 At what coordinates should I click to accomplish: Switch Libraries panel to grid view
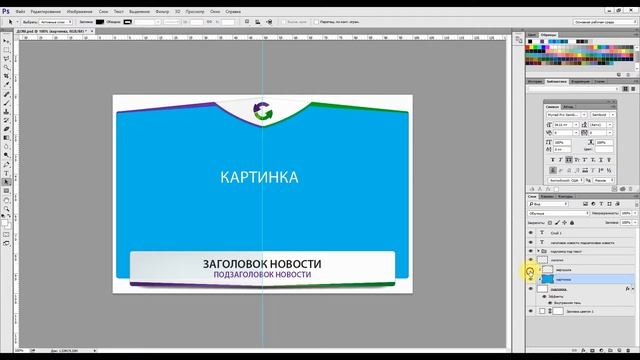tap(625, 89)
